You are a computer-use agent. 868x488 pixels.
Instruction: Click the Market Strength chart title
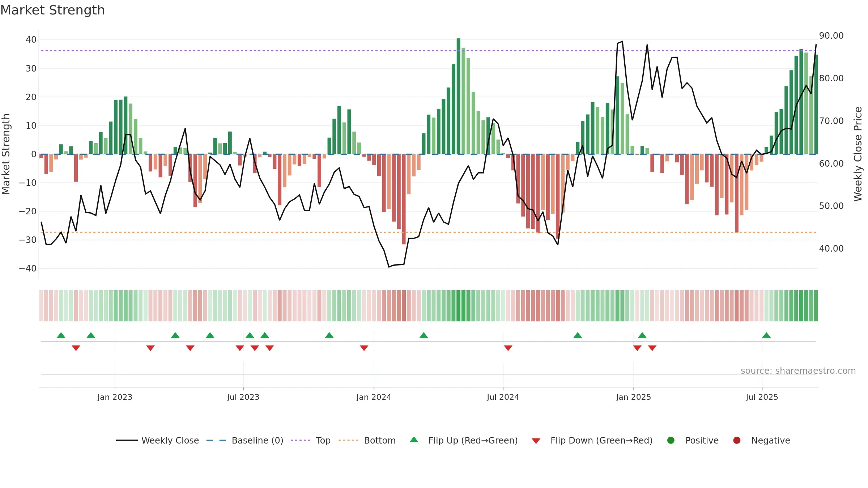point(52,10)
